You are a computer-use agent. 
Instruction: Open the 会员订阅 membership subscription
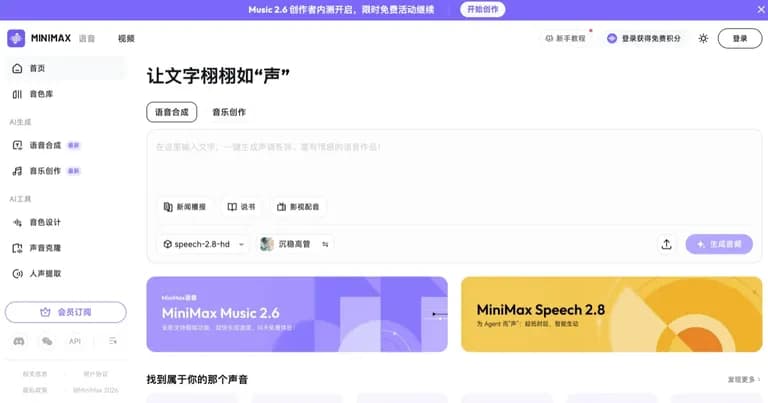click(x=66, y=312)
